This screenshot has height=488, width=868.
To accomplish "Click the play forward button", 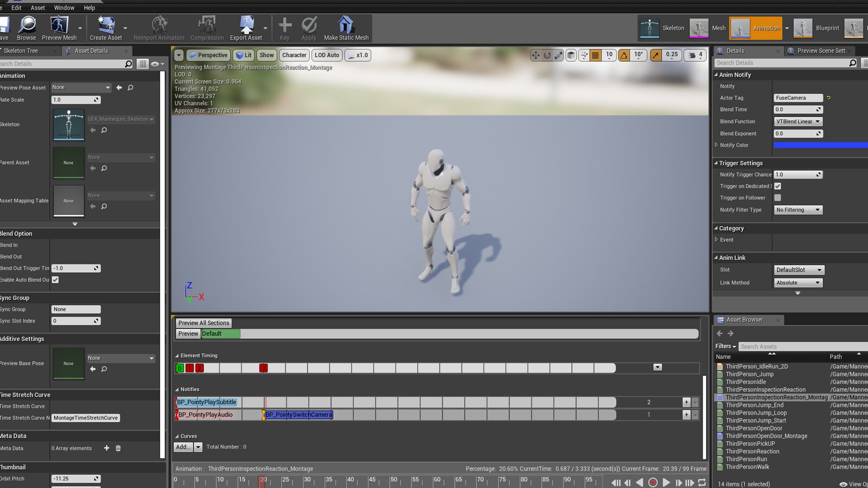I will pos(666,483).
